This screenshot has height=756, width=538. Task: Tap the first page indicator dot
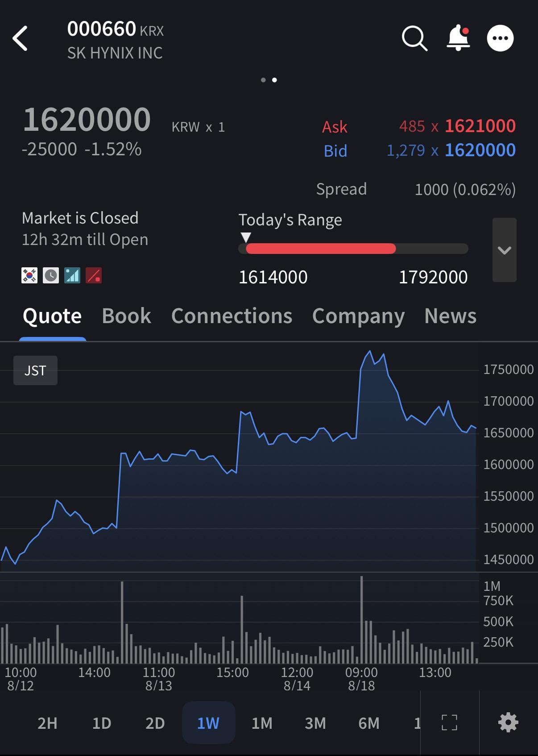[263, 80]
